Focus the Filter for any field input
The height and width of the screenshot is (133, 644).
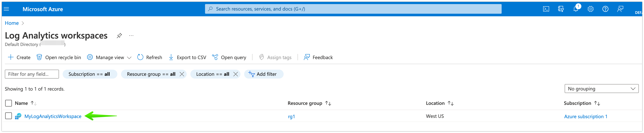coord(32,74)
